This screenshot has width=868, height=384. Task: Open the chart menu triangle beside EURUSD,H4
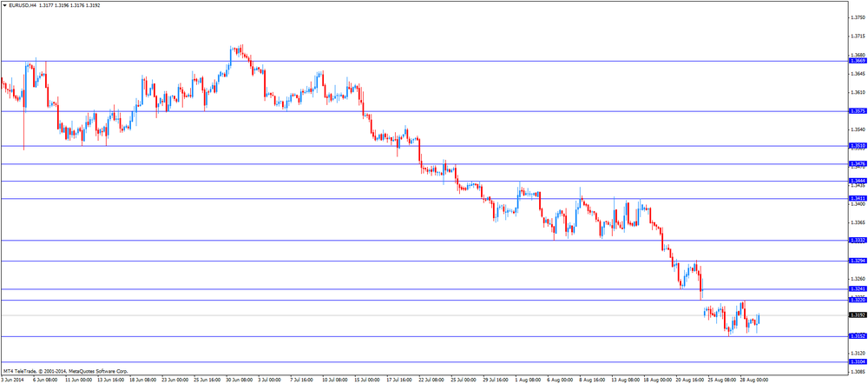pyautogui.click(x=3, y=5)
